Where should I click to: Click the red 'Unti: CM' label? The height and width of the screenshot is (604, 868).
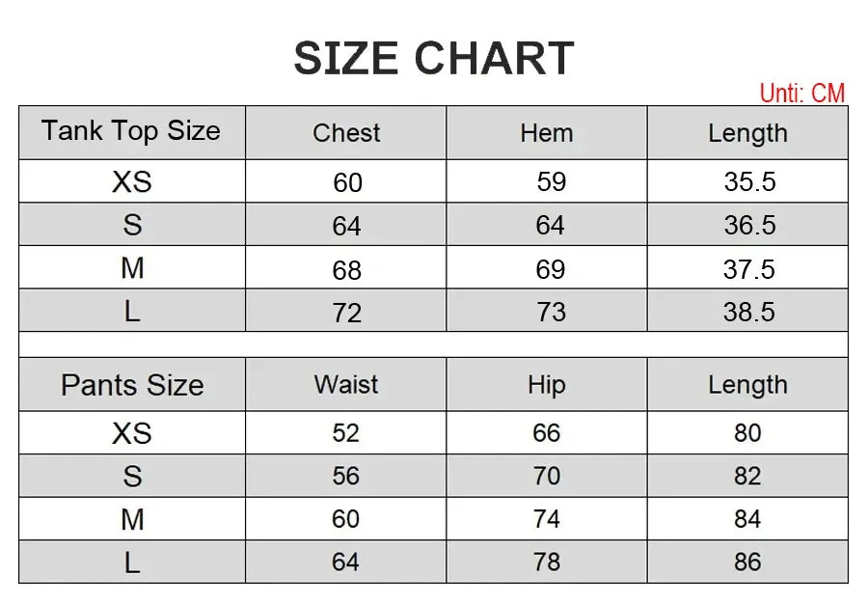(x=801, y=94)
